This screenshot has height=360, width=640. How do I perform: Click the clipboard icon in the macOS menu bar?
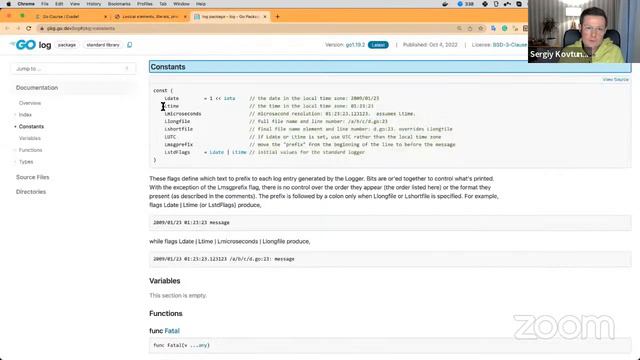click(496, 4)
